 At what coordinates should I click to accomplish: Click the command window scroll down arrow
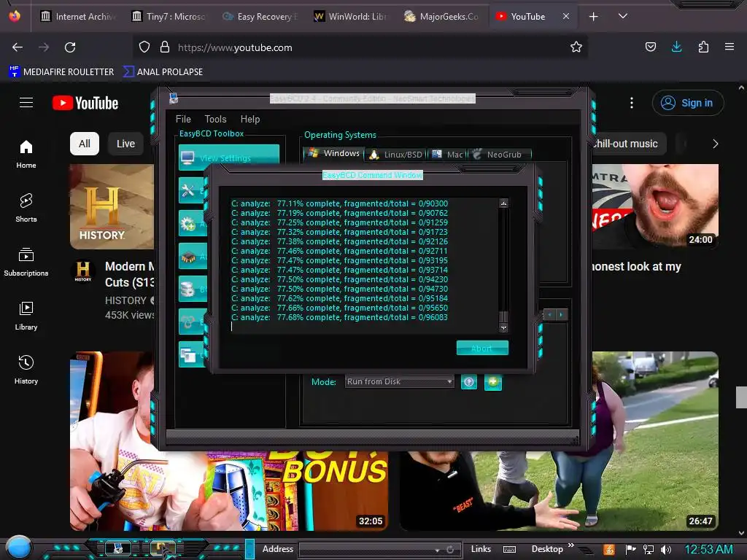click(503, 328)
